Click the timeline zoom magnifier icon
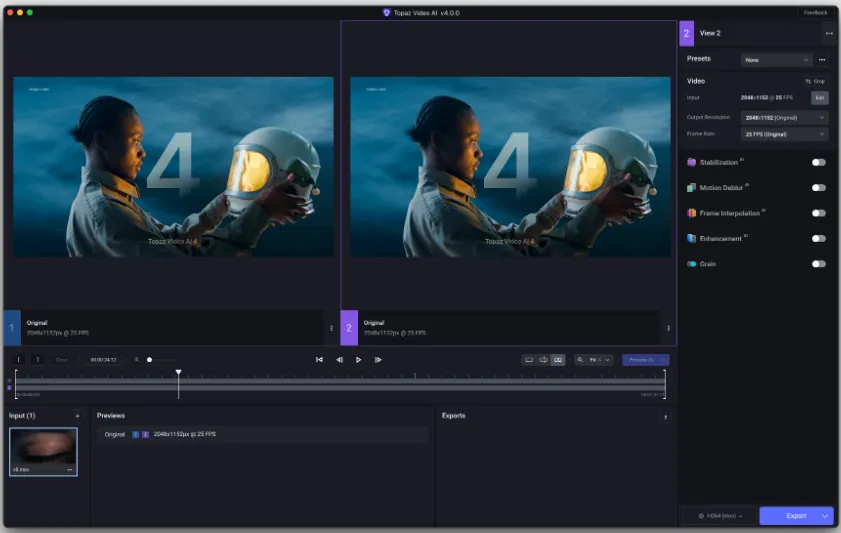Image resolution: width=841 pixels, height=533 pixels. 137,360
